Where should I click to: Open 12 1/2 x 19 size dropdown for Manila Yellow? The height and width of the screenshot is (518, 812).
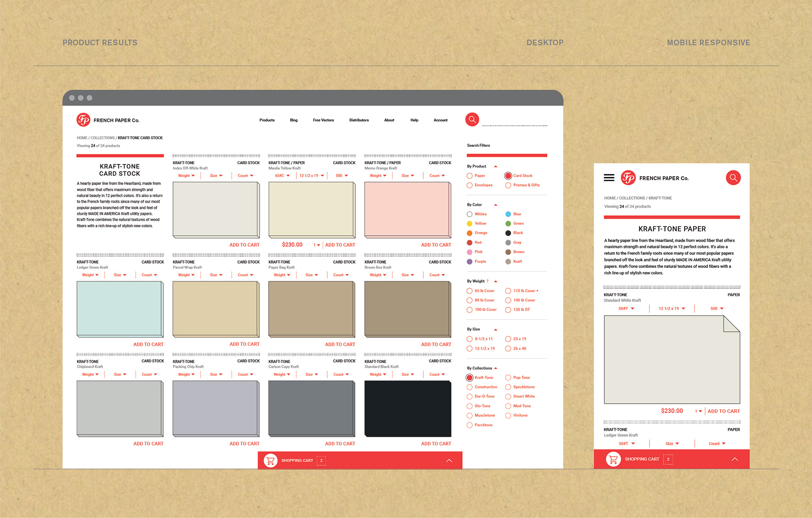pos(312,176)
